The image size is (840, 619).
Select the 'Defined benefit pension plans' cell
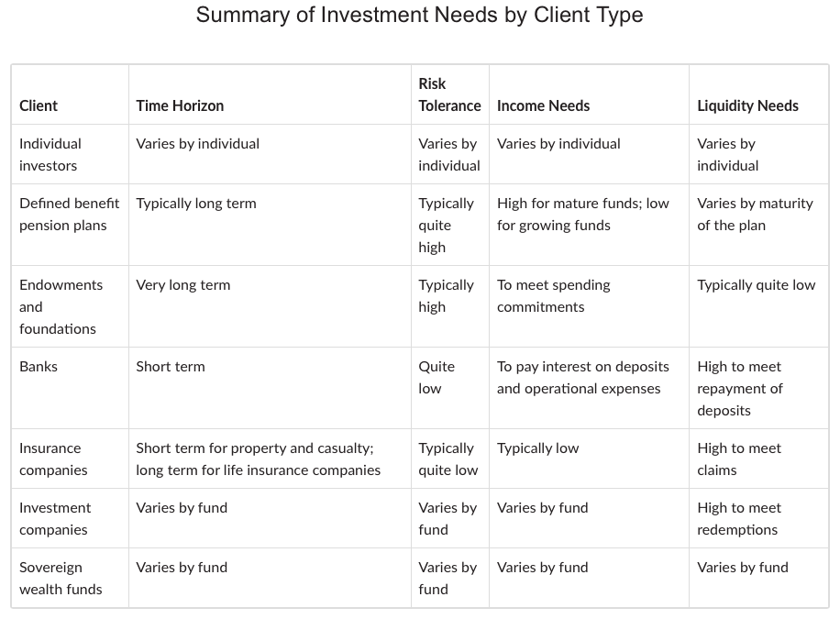click(69, 214)
